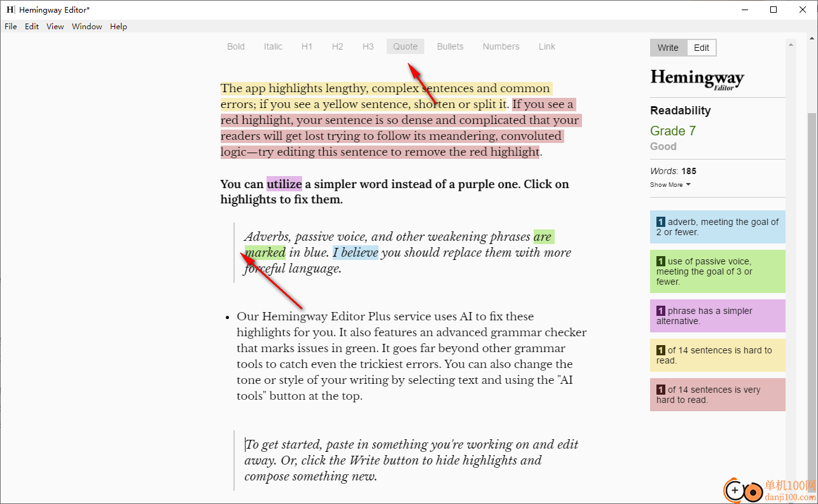Minimize the Hemingway Editor window
Screen dimensions: 818x504
[744, 10]
